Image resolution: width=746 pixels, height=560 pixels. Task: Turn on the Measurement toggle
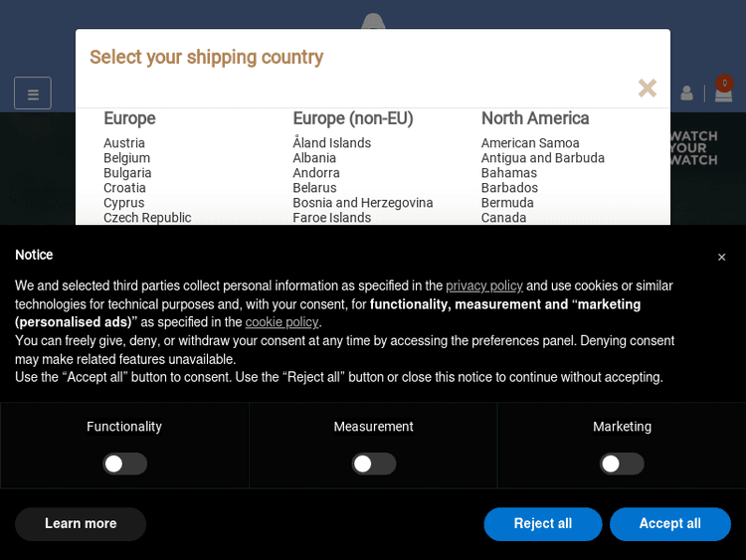[x=374, y=464]
